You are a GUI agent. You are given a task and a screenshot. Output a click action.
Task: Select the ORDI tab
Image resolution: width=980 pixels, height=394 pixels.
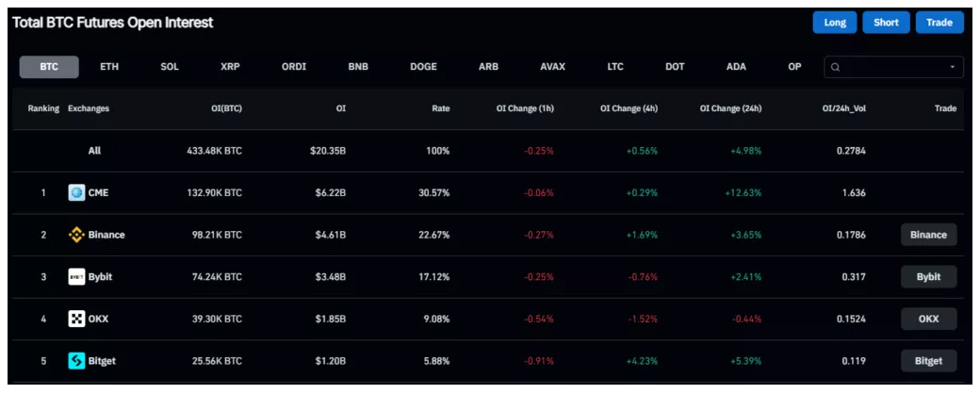pyautogui.click(x=293, y=67)
